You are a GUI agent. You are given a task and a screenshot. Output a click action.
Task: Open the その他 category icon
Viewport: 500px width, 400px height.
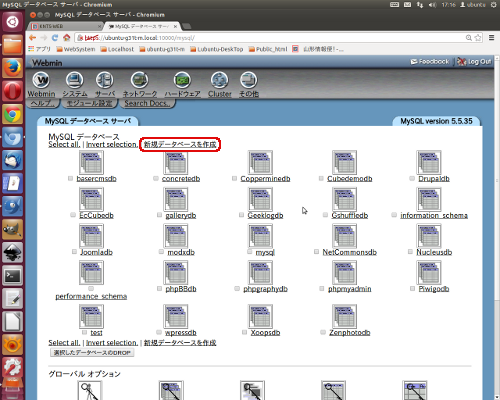pos(249,80)
